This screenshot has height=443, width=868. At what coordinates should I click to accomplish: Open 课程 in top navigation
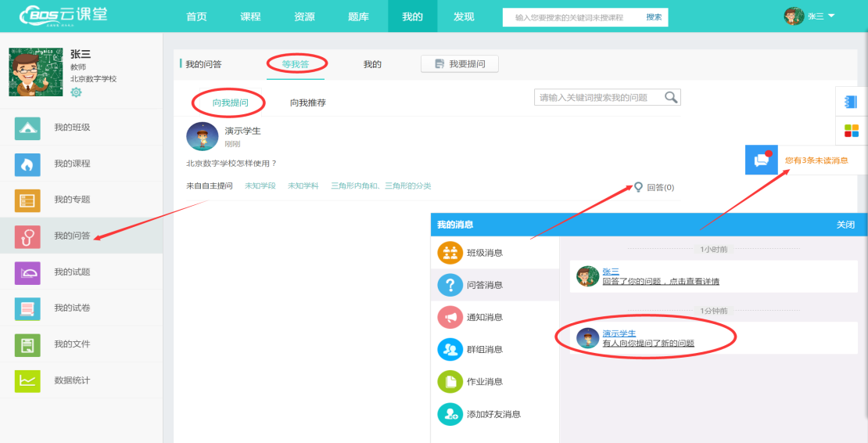click(250, 16)
